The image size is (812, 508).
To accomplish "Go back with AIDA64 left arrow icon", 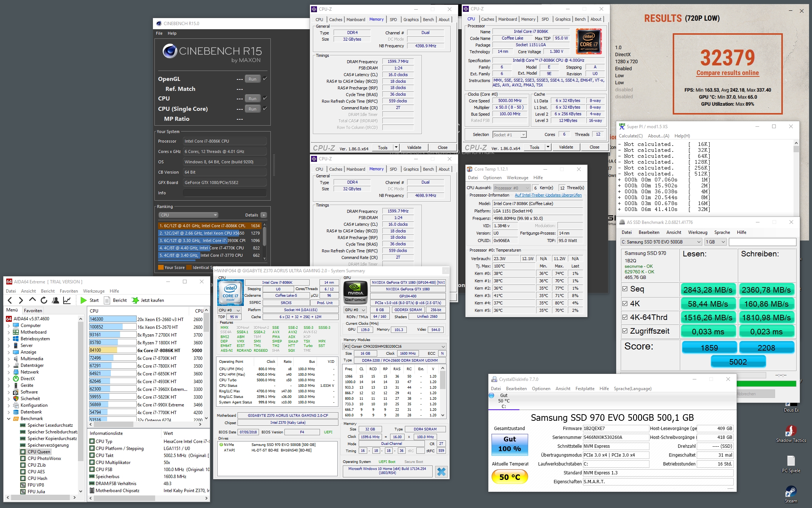I will tap(10, 300).
